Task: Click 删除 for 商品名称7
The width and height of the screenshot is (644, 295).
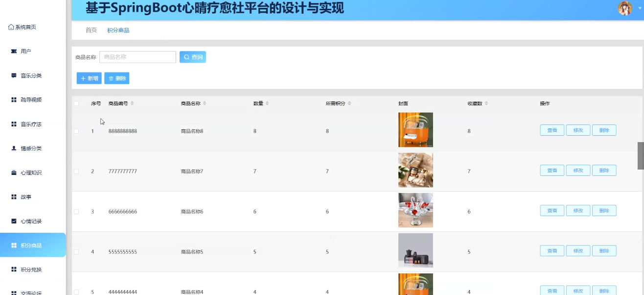Action: (604, 171)
